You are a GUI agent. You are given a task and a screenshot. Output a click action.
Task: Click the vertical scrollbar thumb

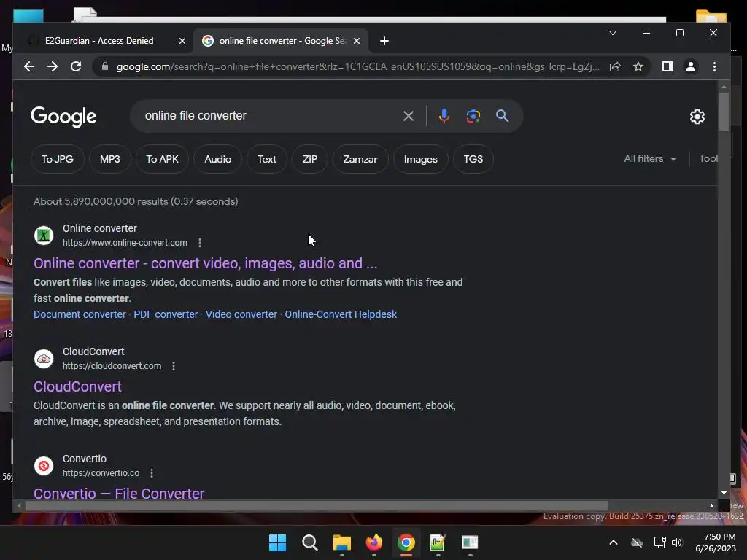click(x=724, y=112)
